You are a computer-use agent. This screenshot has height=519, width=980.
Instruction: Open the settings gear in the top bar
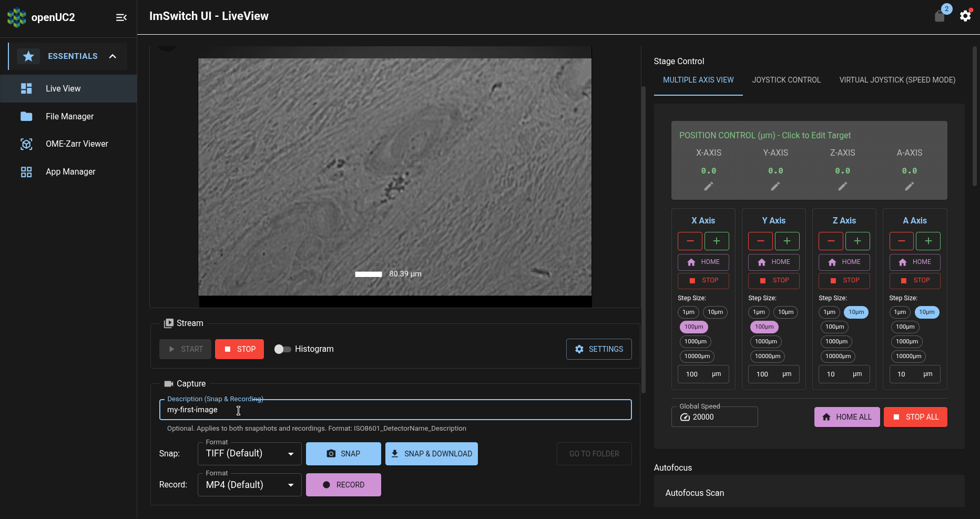(x=965, y=16)
